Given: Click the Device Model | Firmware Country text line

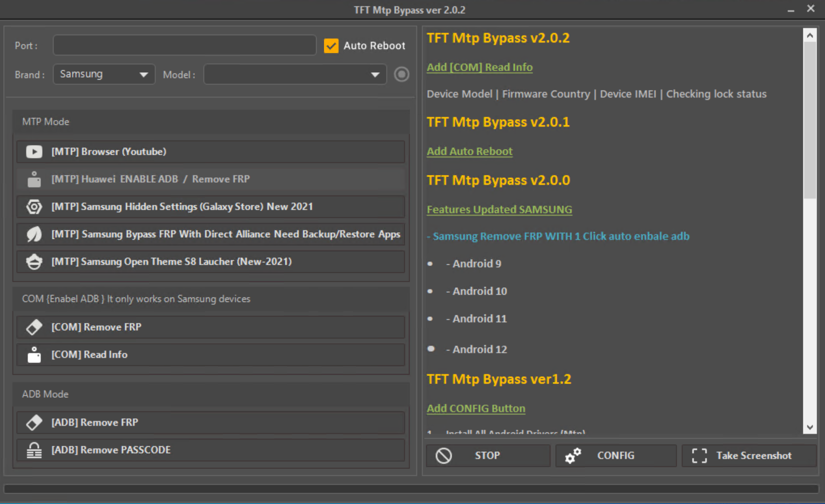Looking at the screenshot, I should 597,94.
